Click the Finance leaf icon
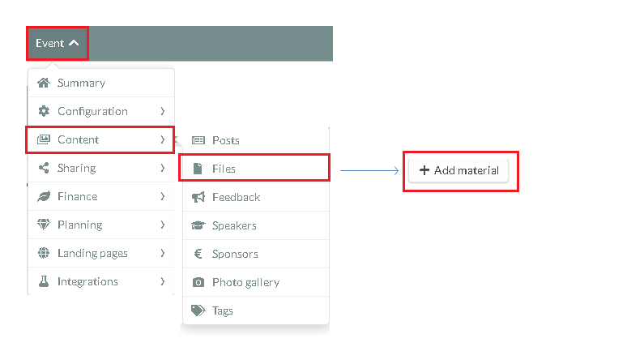Screen dimensions: 644x364 [x=44, y=196]
